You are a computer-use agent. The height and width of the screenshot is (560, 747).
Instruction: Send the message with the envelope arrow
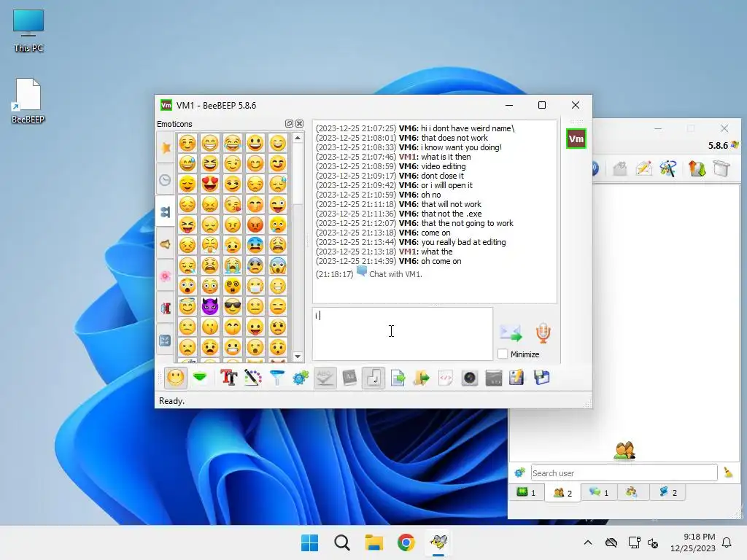(510, 332)
